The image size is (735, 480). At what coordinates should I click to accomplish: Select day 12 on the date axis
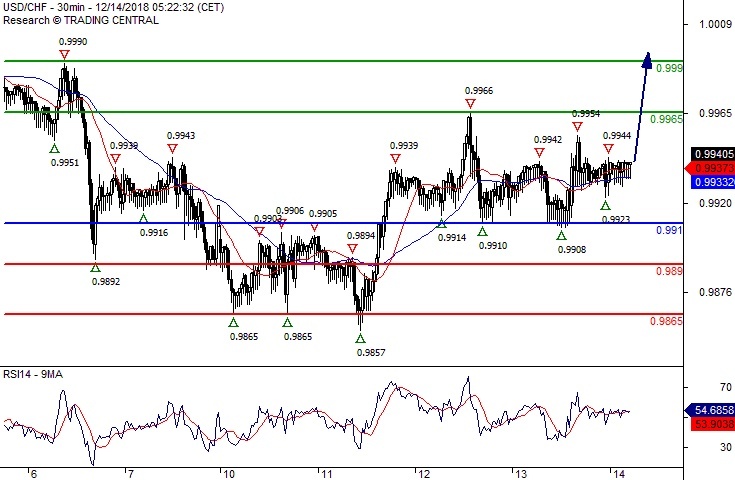point(424,474)
